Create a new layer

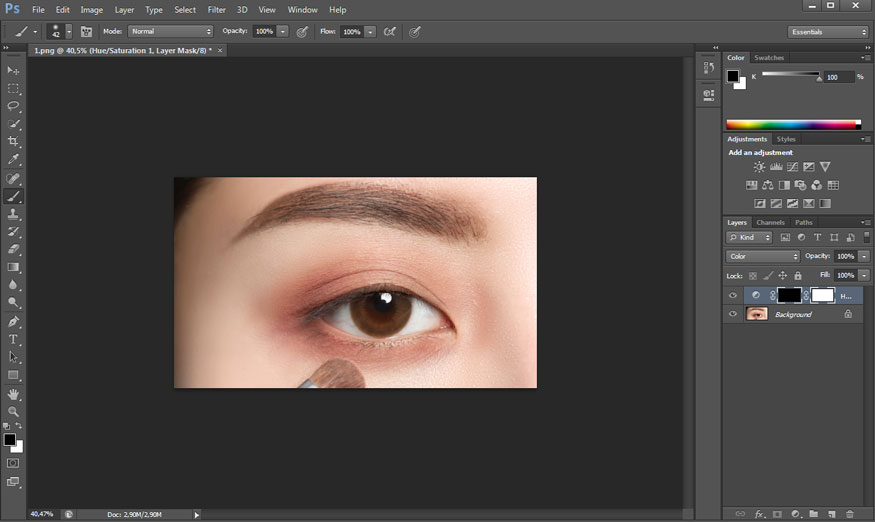click(x=831, y=514)
